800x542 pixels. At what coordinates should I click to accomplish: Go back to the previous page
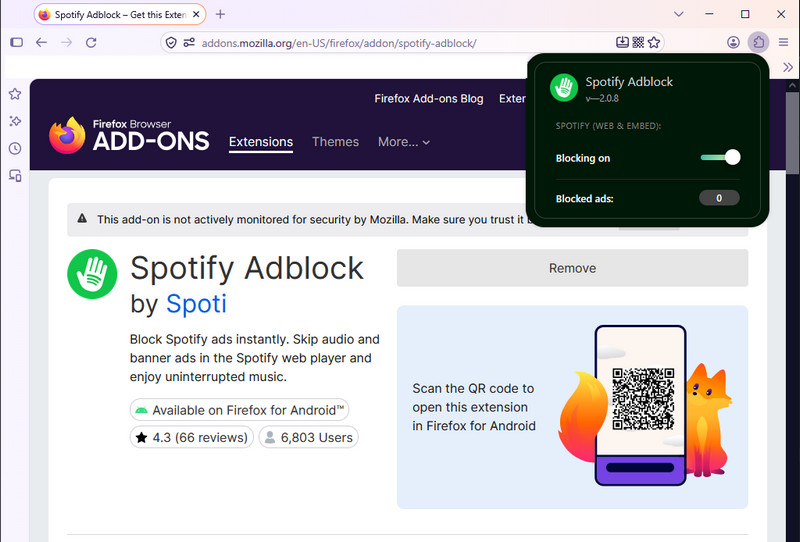click(41, 42)
